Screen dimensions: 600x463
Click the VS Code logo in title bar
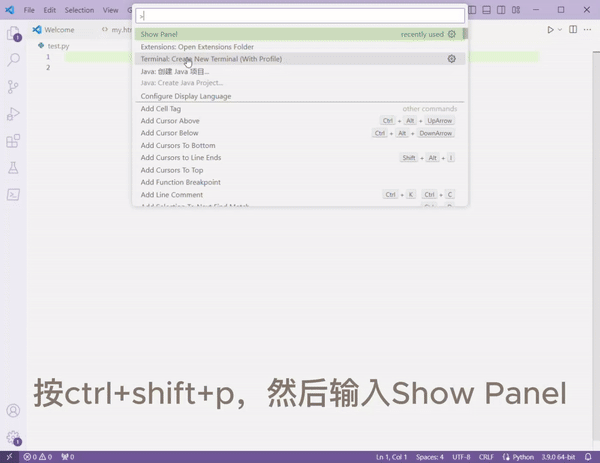pyautogui.click(x=10, y=10)
